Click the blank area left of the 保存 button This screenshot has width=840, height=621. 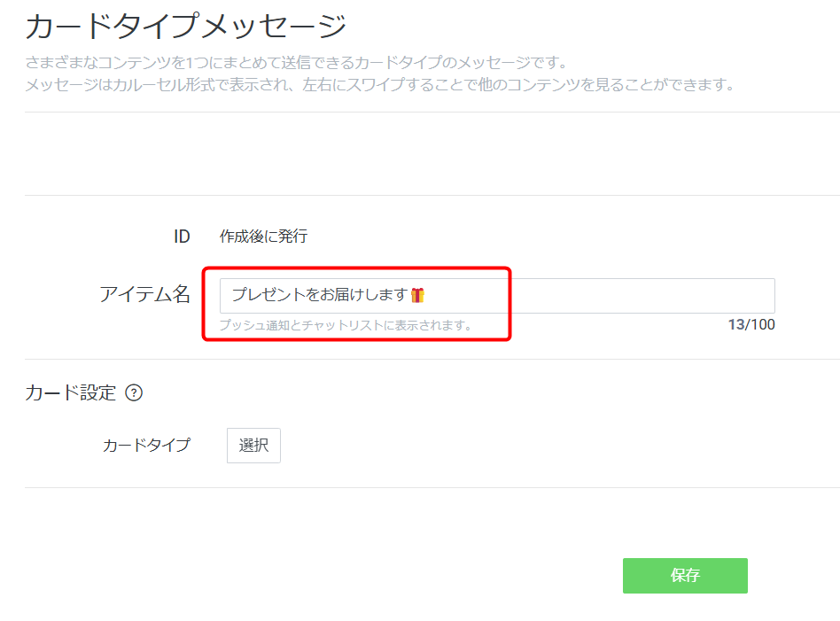coord(323,576)
